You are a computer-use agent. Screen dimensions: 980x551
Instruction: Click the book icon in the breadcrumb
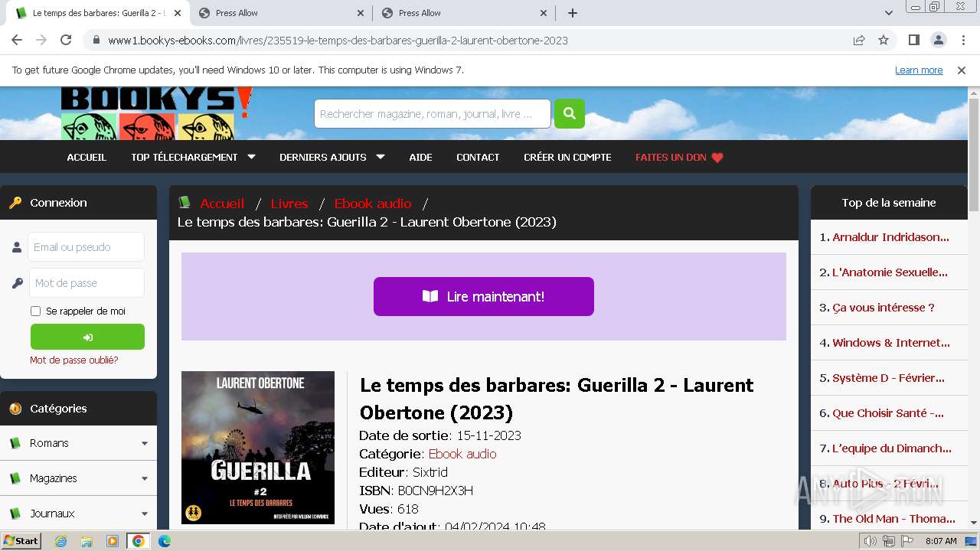coord(185,202)
